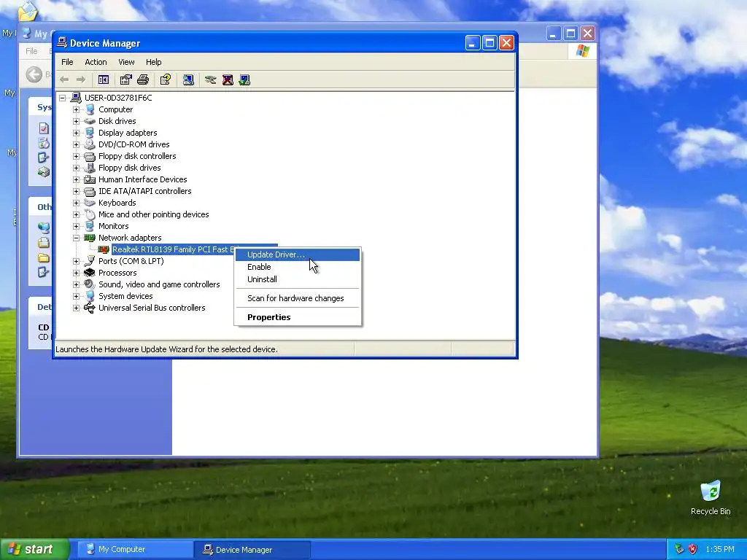Click the greyed Back arrow in Device Manager toolbar
747x560 pixels.
pyautogui.click(x=64, y=79)
